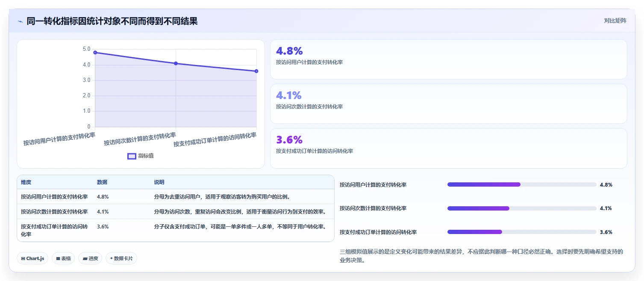This screenshot has width=644, height=281.
Task: Click the description starting 分母为去重访问用户
Action: 222,197
